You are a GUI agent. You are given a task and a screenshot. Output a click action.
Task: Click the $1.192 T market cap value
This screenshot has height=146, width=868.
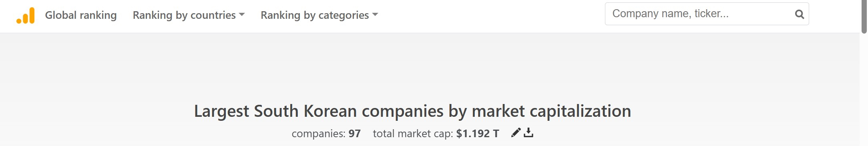point(478,134)
